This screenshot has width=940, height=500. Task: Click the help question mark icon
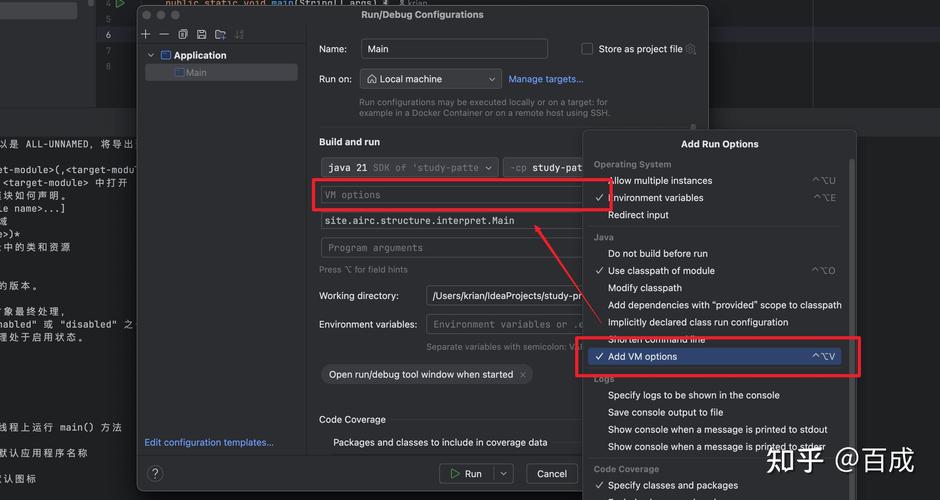point(155,473)
